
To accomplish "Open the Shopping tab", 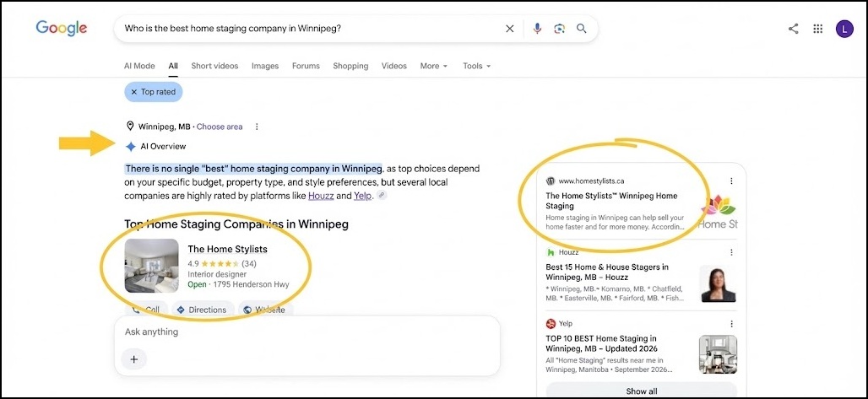I will point(350,66).
